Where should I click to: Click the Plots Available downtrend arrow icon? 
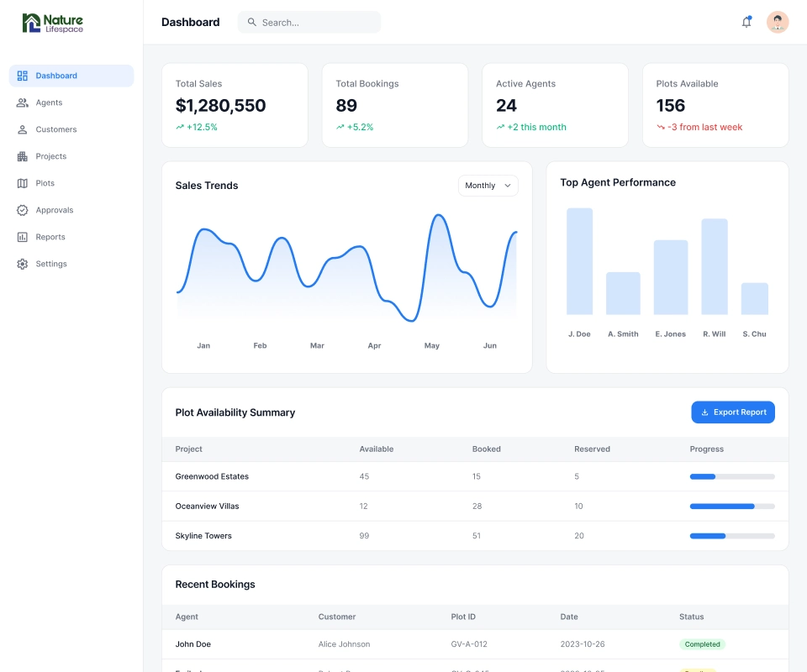(x=661, y=127)
